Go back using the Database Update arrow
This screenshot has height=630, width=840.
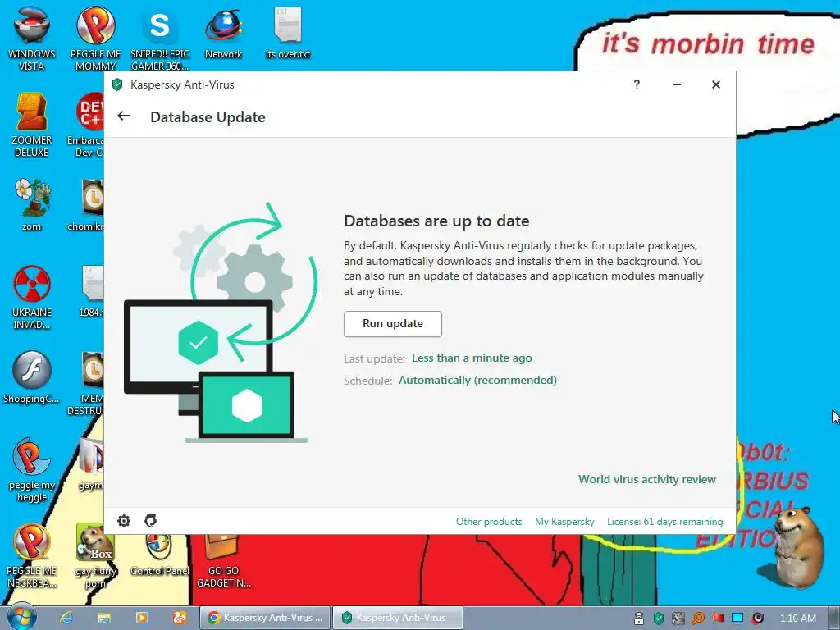pos(124,116)
